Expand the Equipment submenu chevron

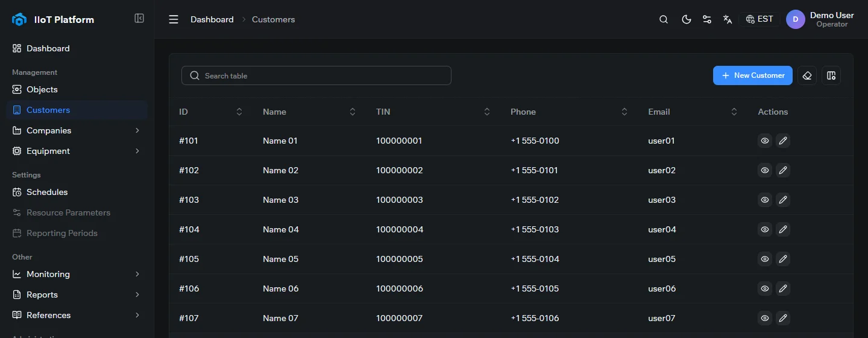click(137, 151)
